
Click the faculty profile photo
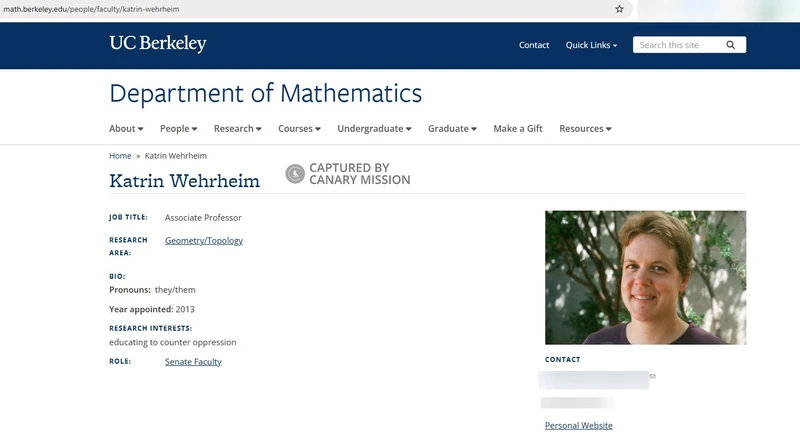645,278
